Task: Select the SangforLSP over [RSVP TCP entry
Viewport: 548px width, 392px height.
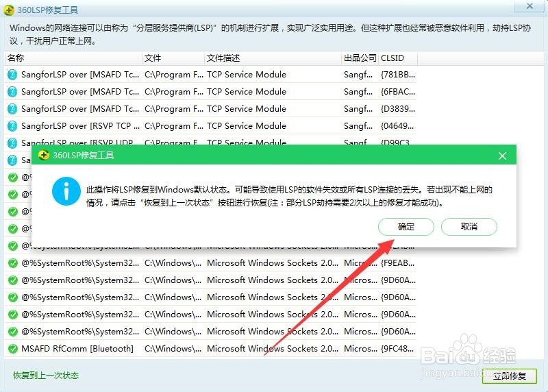Action: point(80,126)
